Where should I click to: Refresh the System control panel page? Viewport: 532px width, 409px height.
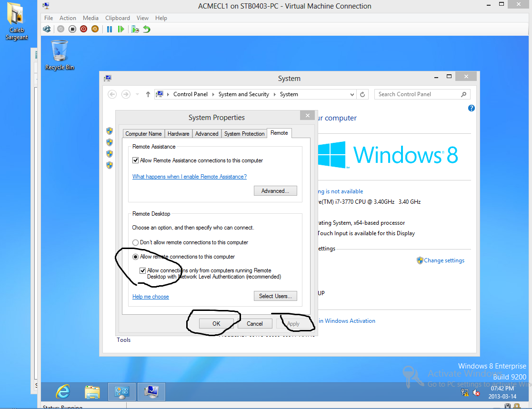click(362, 94)
